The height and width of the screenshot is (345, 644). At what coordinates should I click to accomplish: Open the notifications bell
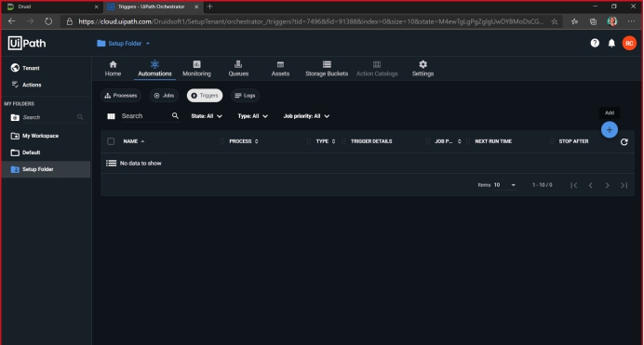pos(611,43)
